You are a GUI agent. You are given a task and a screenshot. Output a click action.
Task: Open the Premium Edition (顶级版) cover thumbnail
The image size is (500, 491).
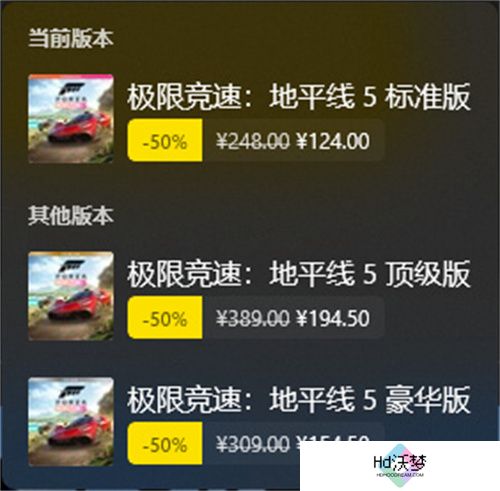pos(71,296)
